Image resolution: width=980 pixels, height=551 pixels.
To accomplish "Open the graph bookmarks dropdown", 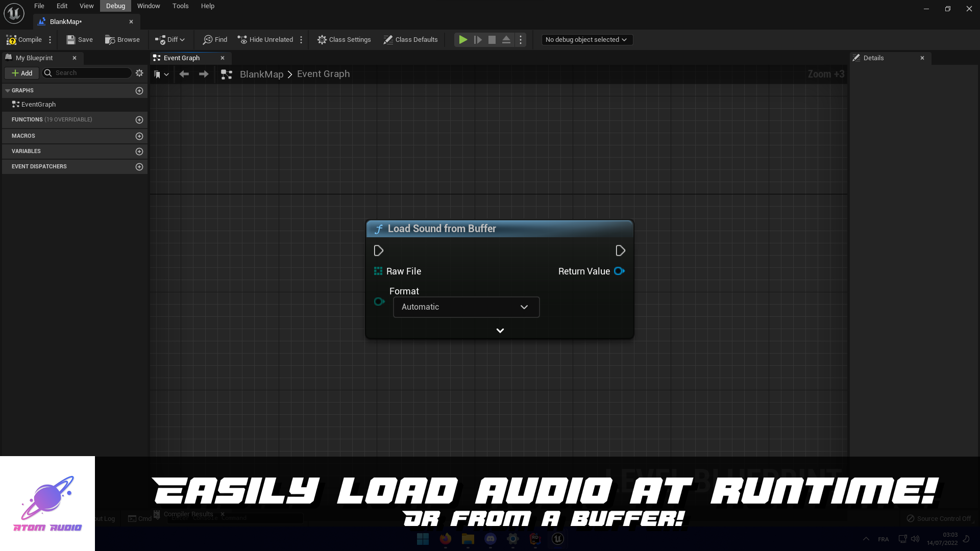I will 161,74.
